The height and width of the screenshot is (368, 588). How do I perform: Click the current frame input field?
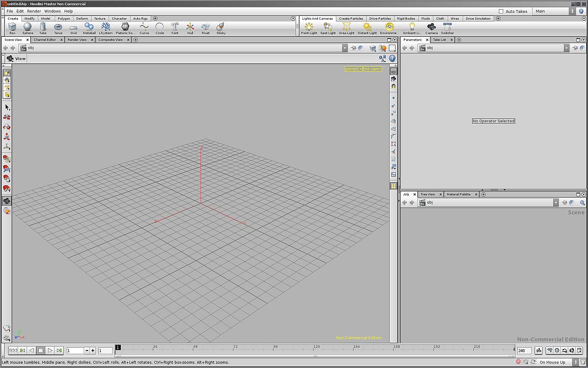point(75,351)
